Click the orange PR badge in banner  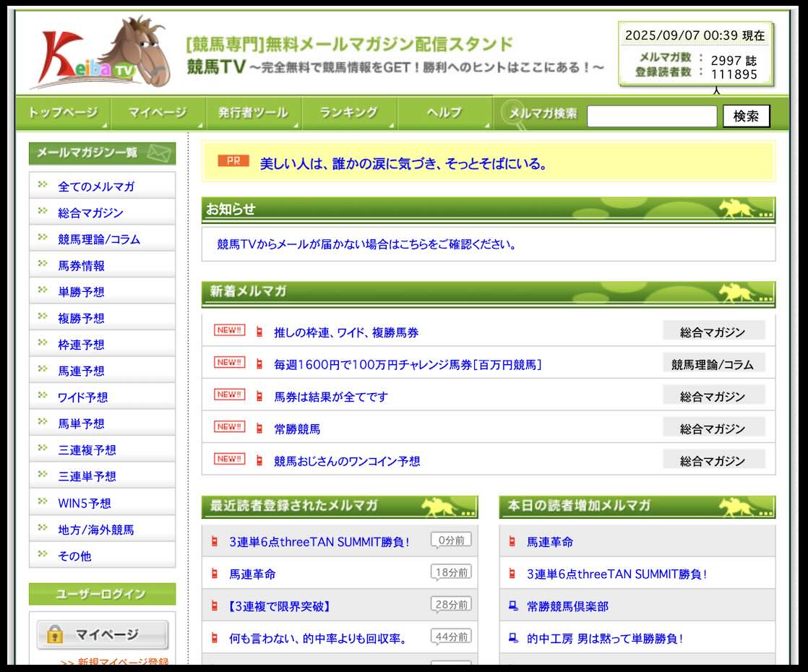coord(233,161)
